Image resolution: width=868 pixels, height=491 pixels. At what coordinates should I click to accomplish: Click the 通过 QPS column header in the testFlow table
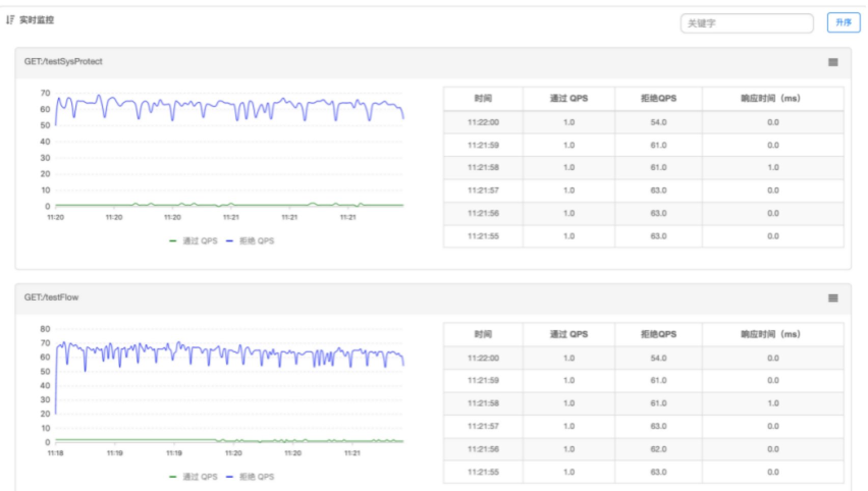[x=569, y=334]
